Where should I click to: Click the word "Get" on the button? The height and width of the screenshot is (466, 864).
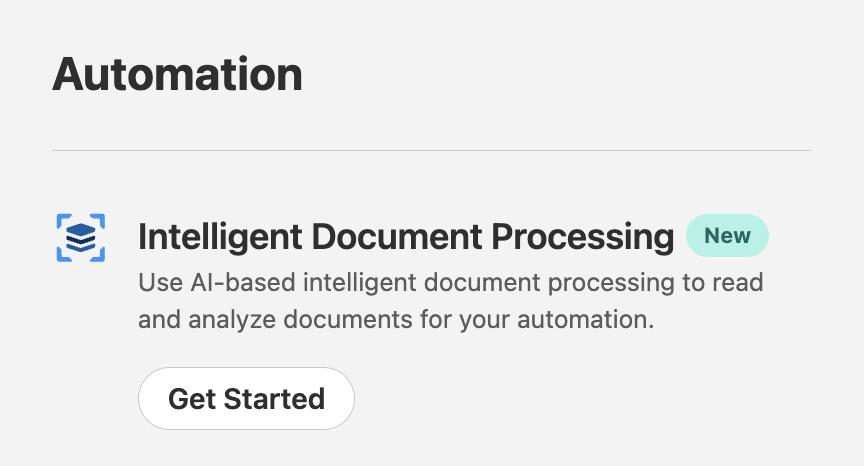[192, 399]
